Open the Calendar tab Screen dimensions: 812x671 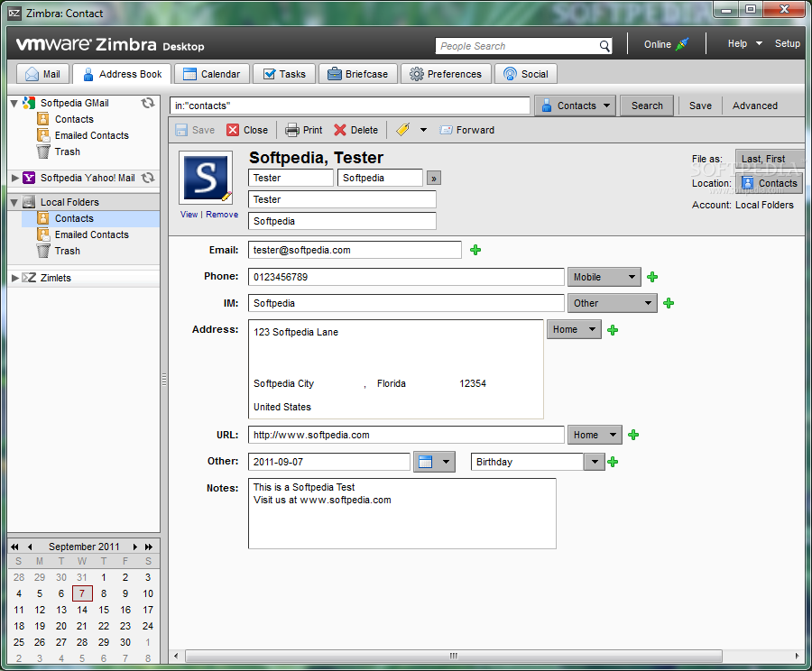212,74
